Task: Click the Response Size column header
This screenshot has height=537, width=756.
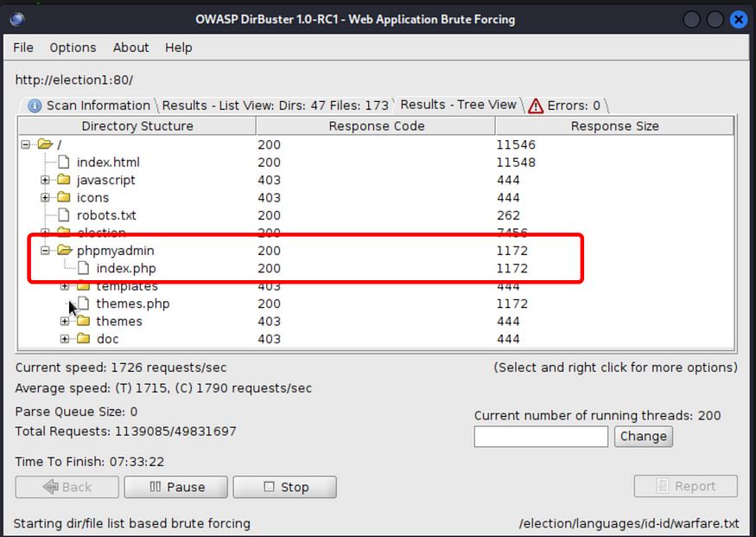Action: coord(614,126)
